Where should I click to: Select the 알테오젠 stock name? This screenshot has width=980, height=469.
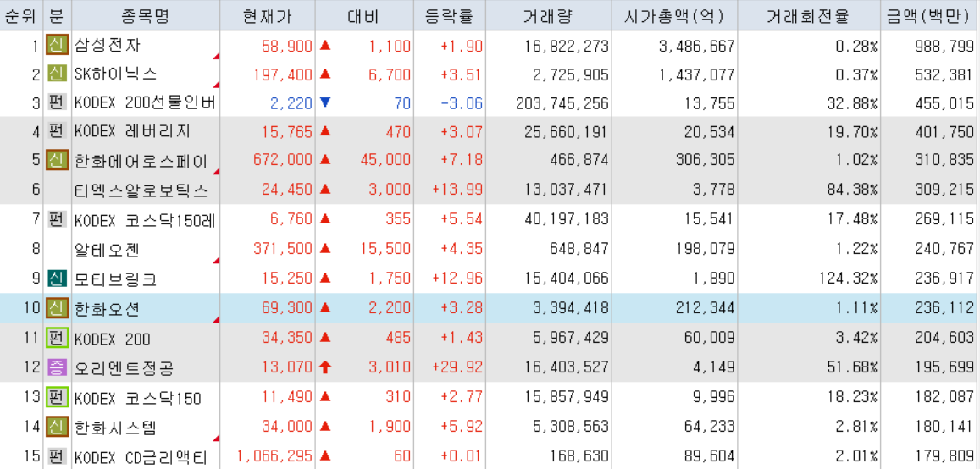pyautogui.click(x=107, y=249)
